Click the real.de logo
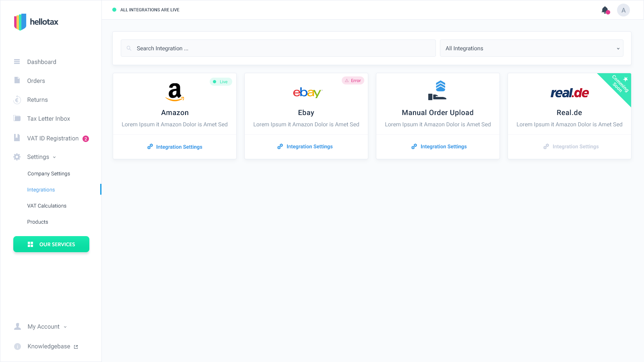Image resolution: width=644 pixels, height=362 pixels. point(570,93)
